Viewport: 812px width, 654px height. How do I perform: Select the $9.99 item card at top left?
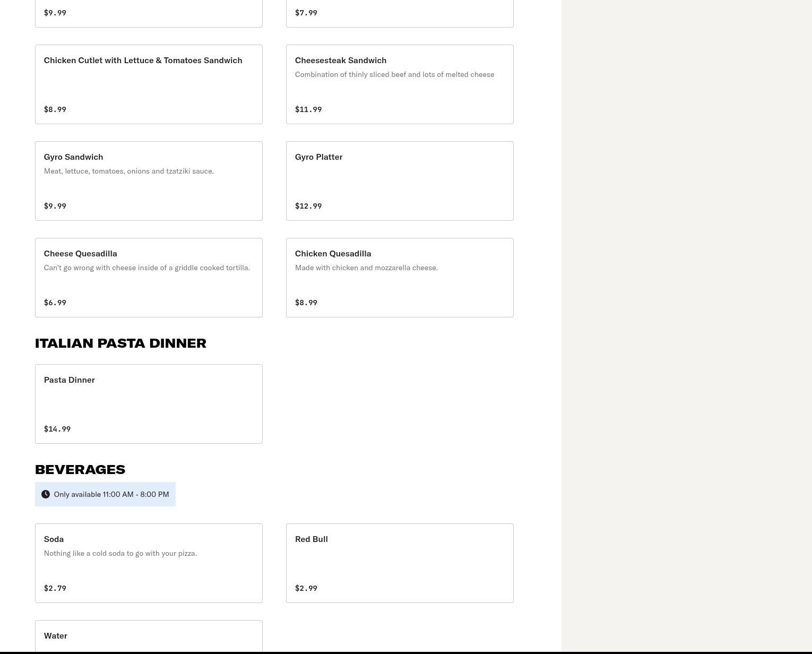coord(149,13)
